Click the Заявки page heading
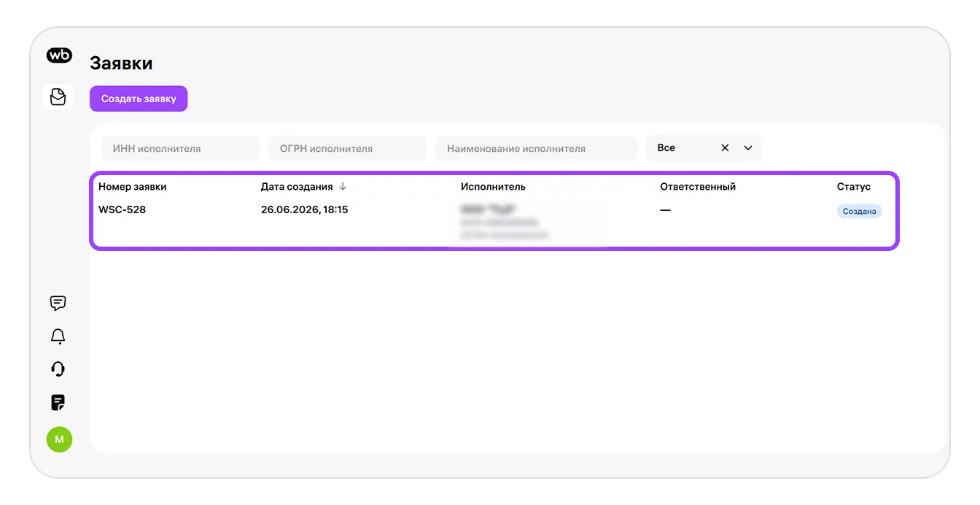Screen dimensions: 980x505 coord(121,63)
